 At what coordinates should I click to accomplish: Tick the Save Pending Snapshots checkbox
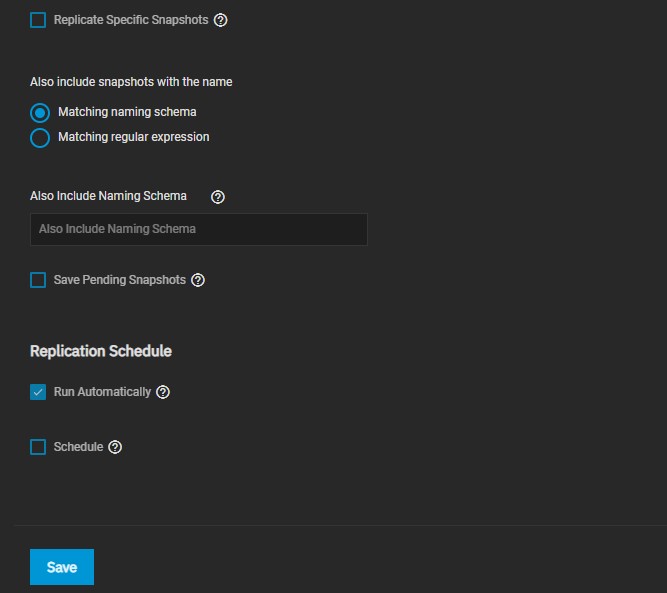coord(38,280)
